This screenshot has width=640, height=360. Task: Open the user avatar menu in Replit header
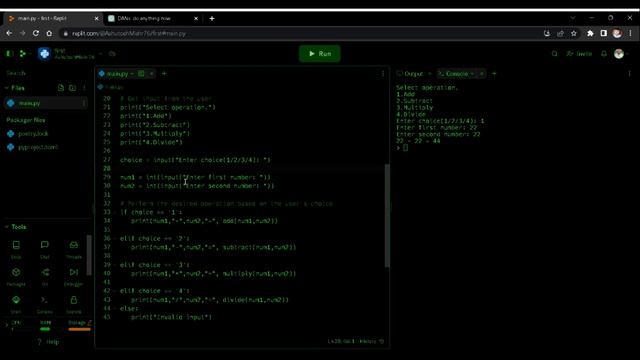[x=619, y=53]
